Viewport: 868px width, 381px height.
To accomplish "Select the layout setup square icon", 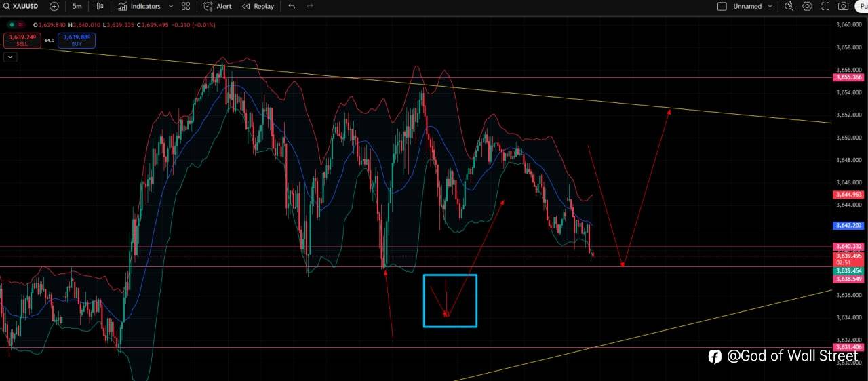I will tap(722, 6).
